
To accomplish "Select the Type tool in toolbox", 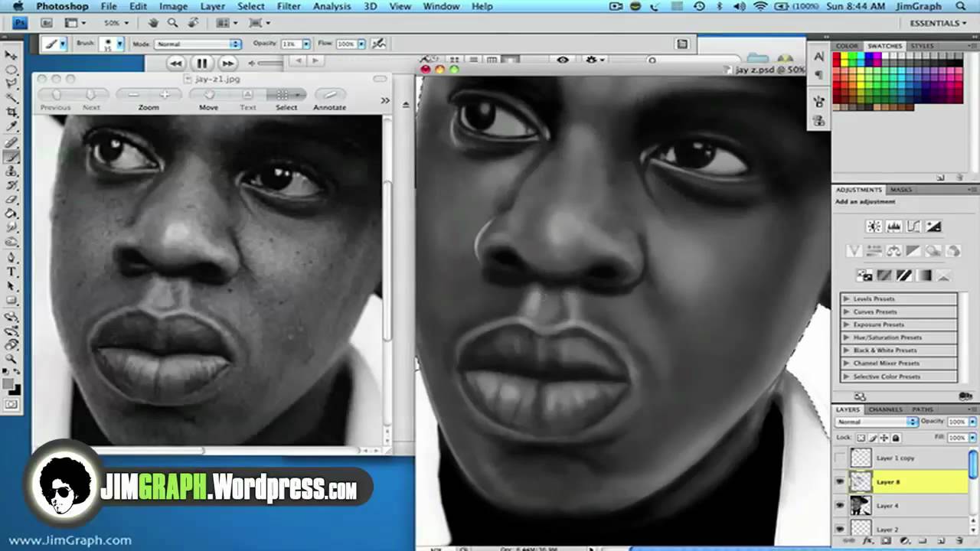I will (12, 272).
